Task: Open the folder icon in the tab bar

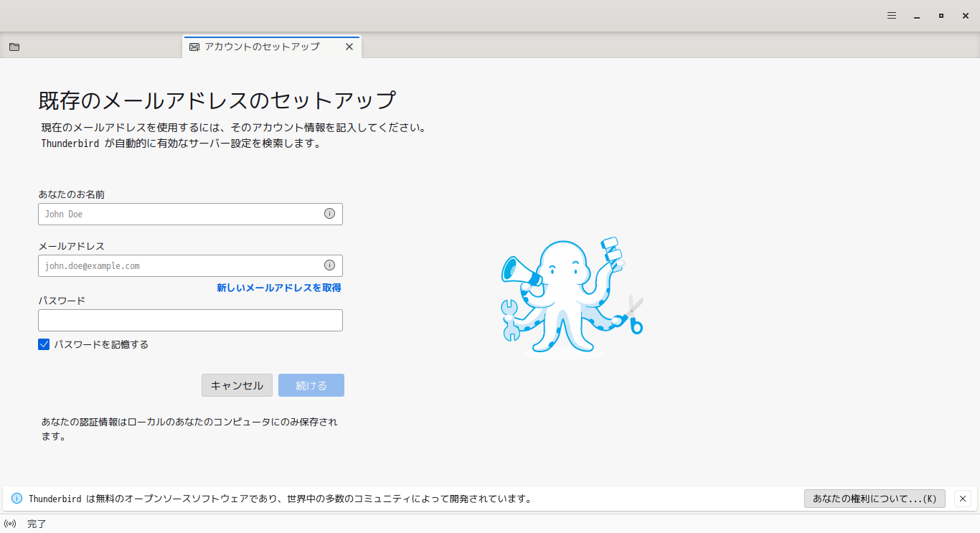Action: point(14,47)
